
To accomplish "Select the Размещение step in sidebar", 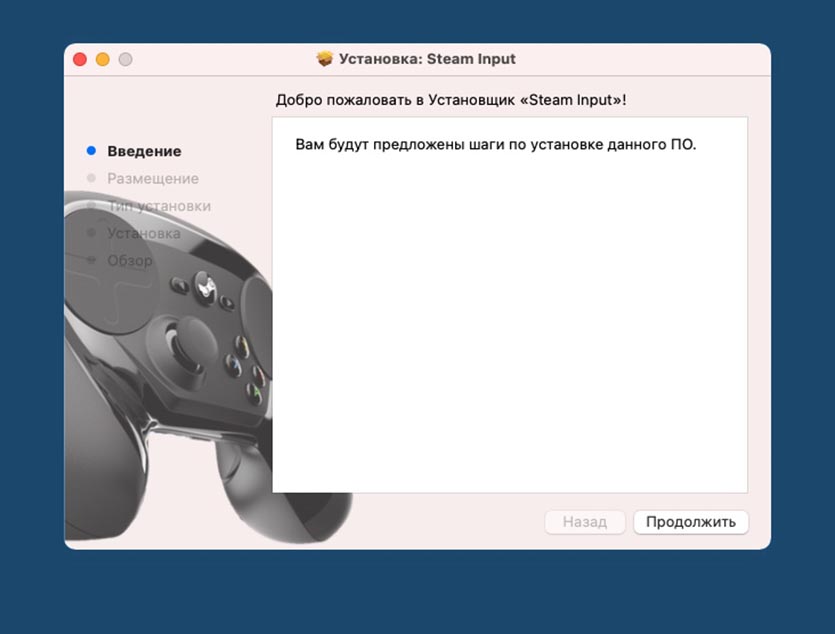I will (153, 178).
